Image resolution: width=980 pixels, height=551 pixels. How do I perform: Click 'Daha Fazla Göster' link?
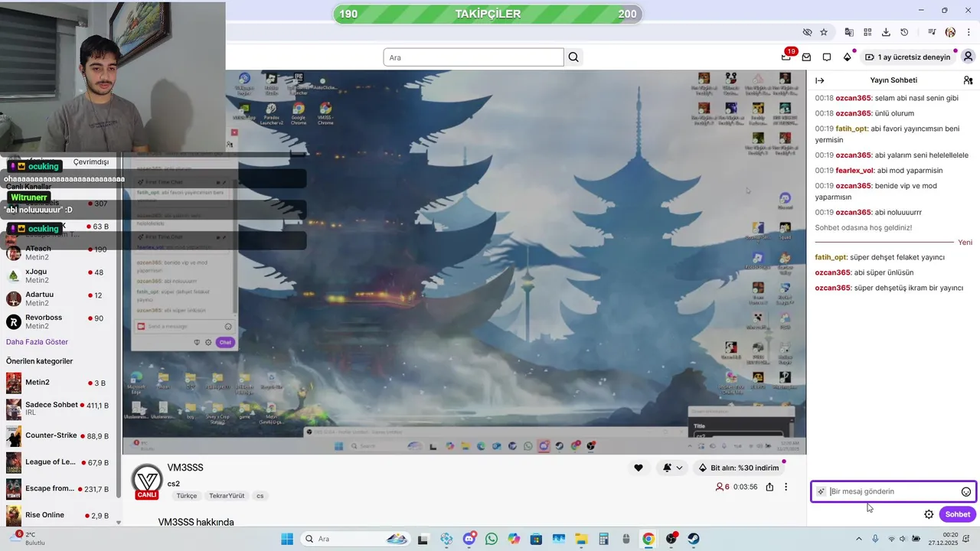pyautogui.click(x=37, y=342)
